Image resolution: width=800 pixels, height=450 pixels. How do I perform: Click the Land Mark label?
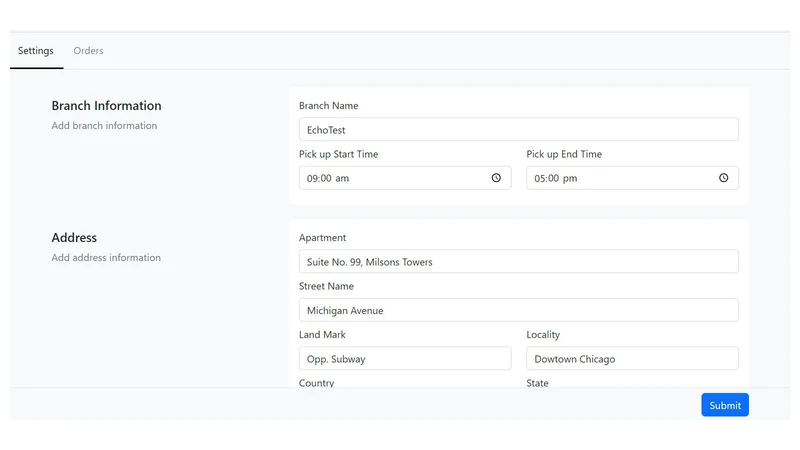coord(322,335)
